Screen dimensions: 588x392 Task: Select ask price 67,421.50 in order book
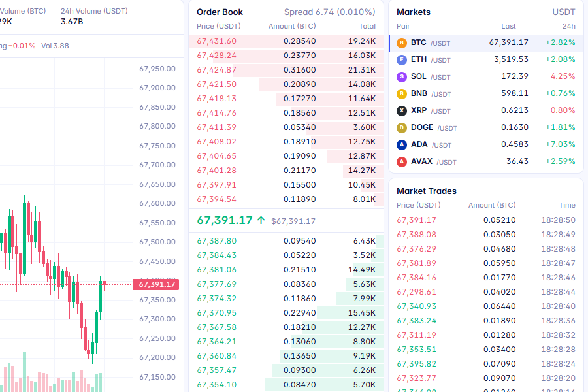216,84
